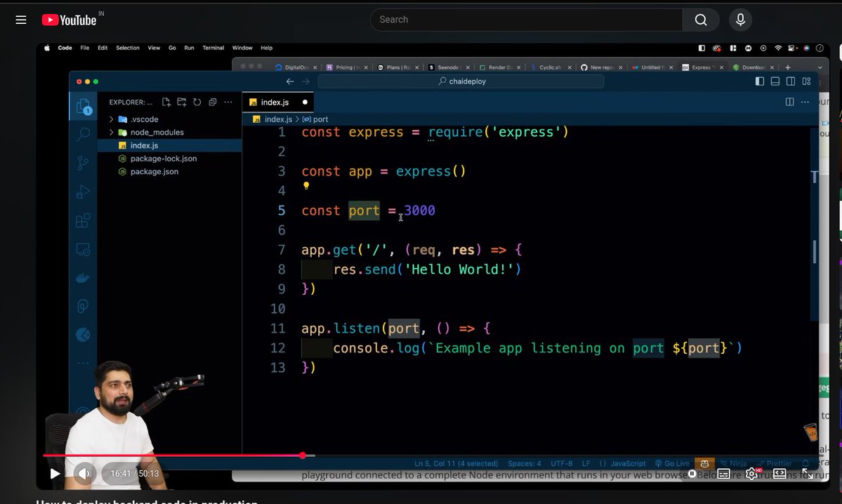Image resolution: width=842 pixels, height=504 pixels.
Task: Click the Refresh Explorer icon
Action: point(197,102)
